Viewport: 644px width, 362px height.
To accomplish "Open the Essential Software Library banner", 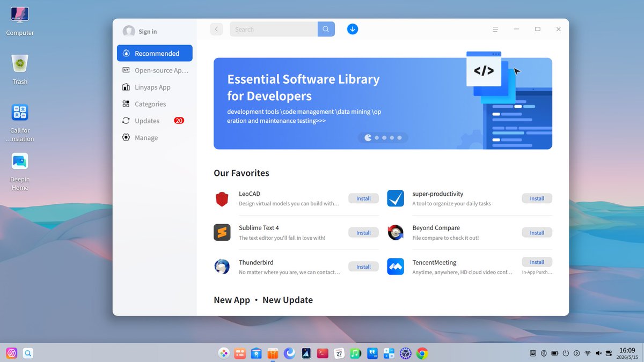I will pos(383,104).
